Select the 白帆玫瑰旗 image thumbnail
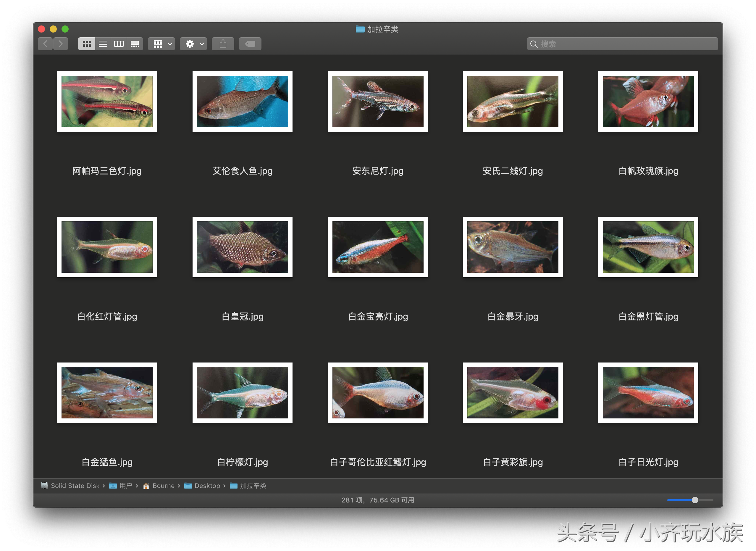The height and width of the screenshot is (551, 756). [648, 101]
